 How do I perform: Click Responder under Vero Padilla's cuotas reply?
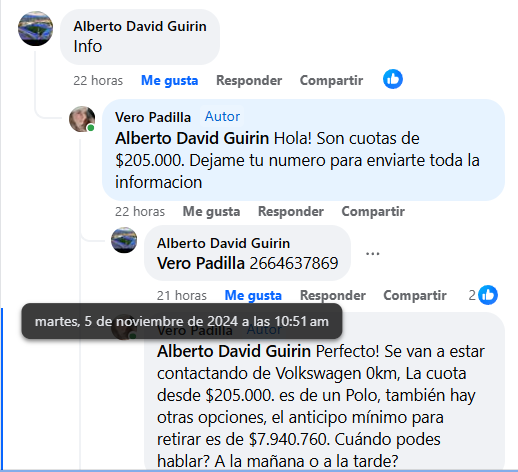pos(291,212)
